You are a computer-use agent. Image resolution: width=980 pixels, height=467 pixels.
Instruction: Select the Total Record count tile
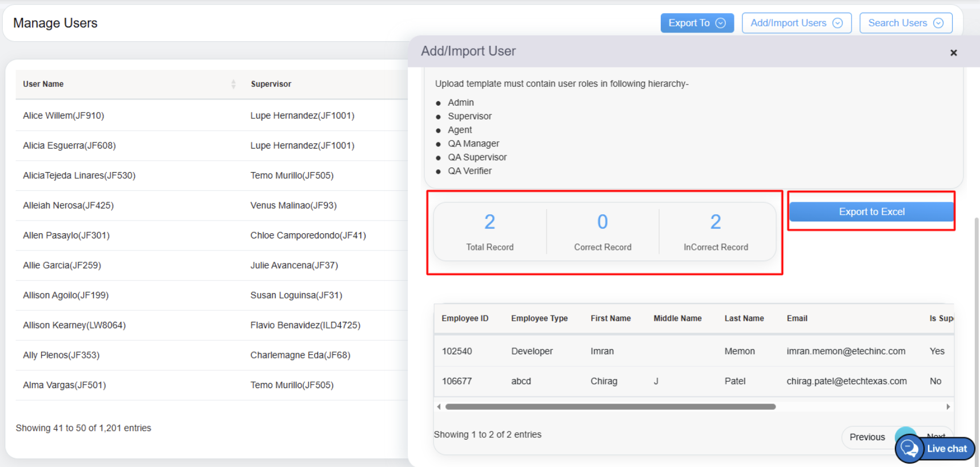pyautogui.click(x=489, y=231)
